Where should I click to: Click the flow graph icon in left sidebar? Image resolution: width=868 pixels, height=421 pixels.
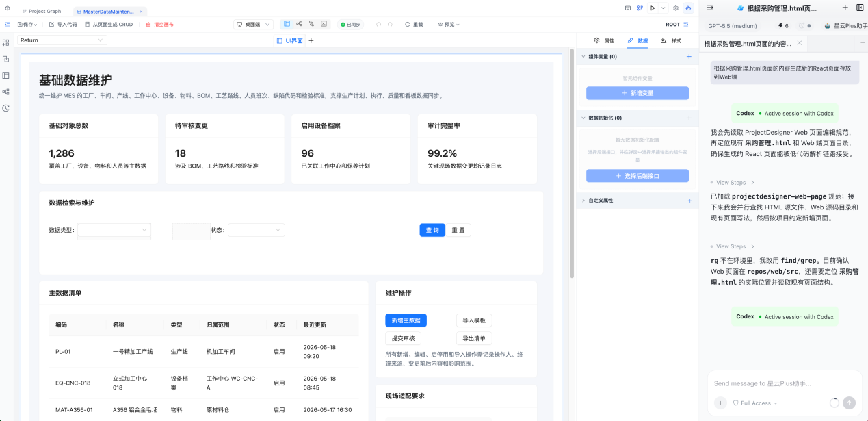pos(6,92)
